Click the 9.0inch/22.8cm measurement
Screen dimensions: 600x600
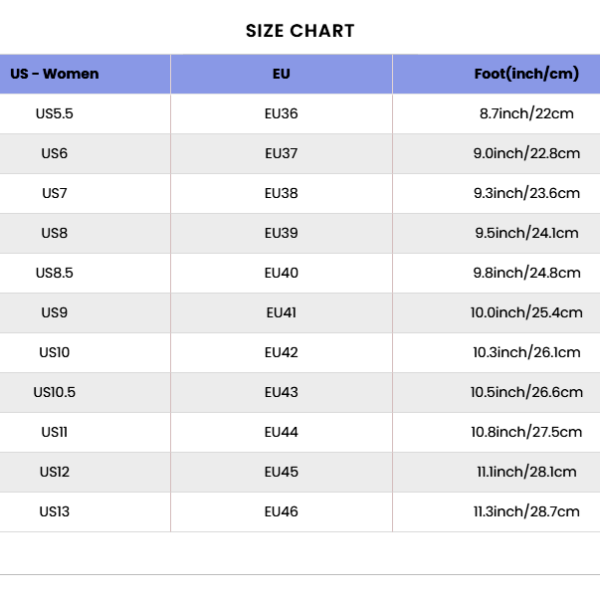(527, 153)
